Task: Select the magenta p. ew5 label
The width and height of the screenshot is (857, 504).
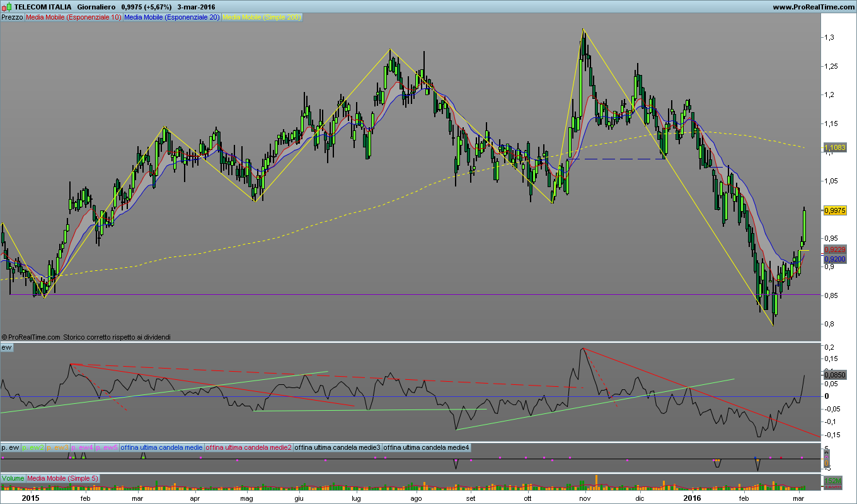Action: tap(107, 447)
